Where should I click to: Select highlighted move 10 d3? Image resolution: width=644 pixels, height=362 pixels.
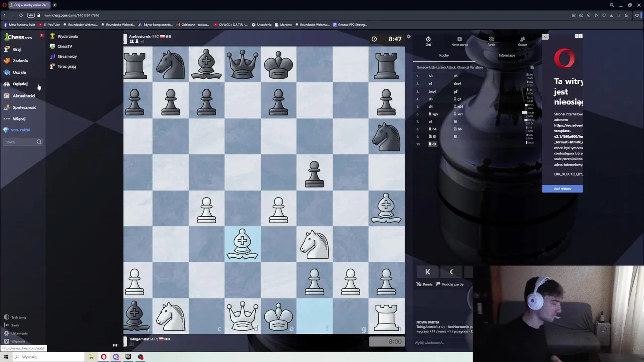click(x=433, y=144)
